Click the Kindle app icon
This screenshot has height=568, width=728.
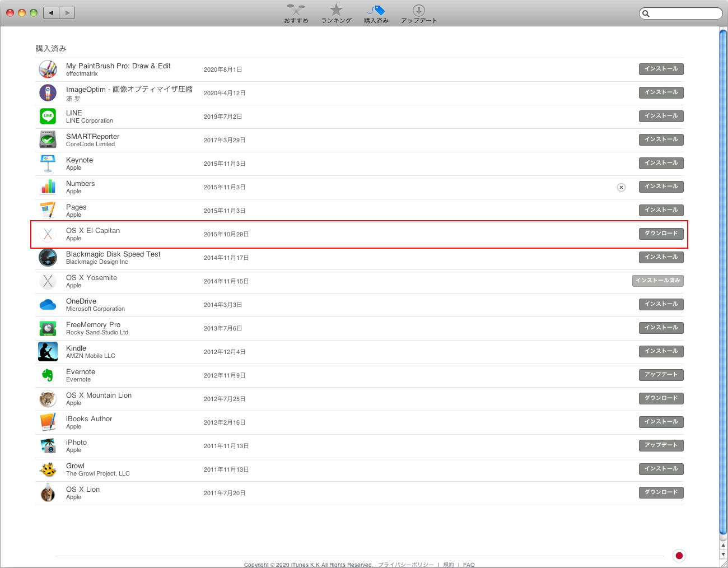[48, 352]
